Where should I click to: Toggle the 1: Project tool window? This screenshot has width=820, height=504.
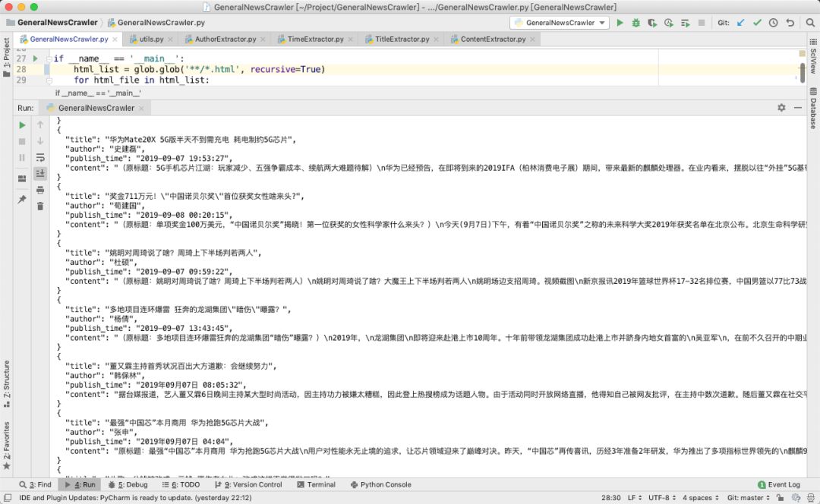pos(6,56)
